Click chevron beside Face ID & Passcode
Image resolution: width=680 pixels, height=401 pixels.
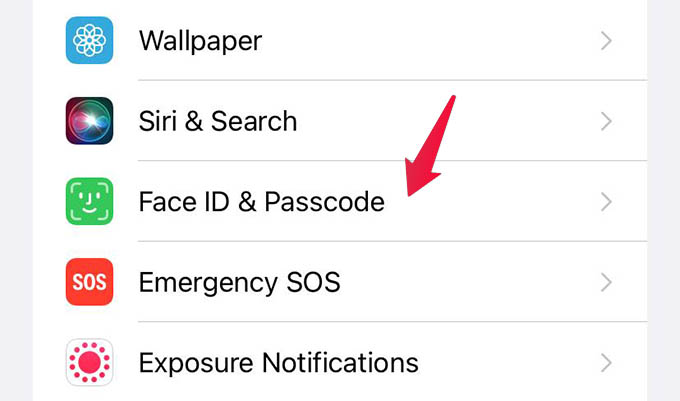pos(606,201)
